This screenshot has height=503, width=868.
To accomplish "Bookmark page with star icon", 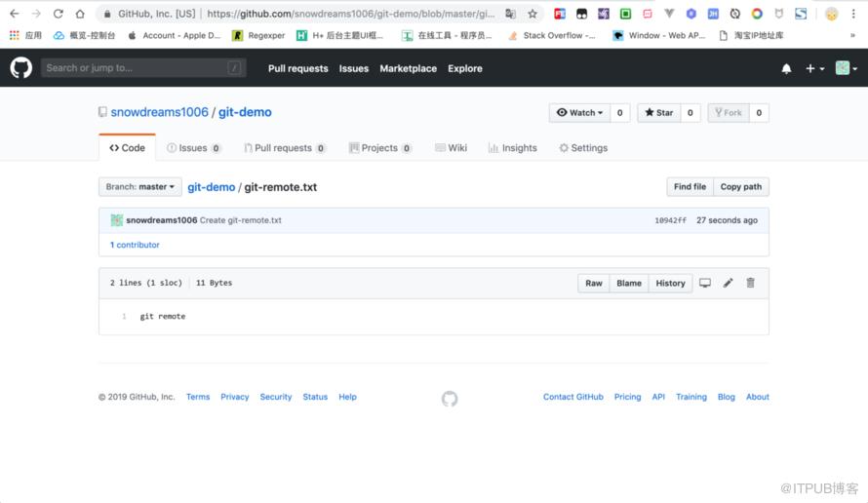I will click(532, 14).
